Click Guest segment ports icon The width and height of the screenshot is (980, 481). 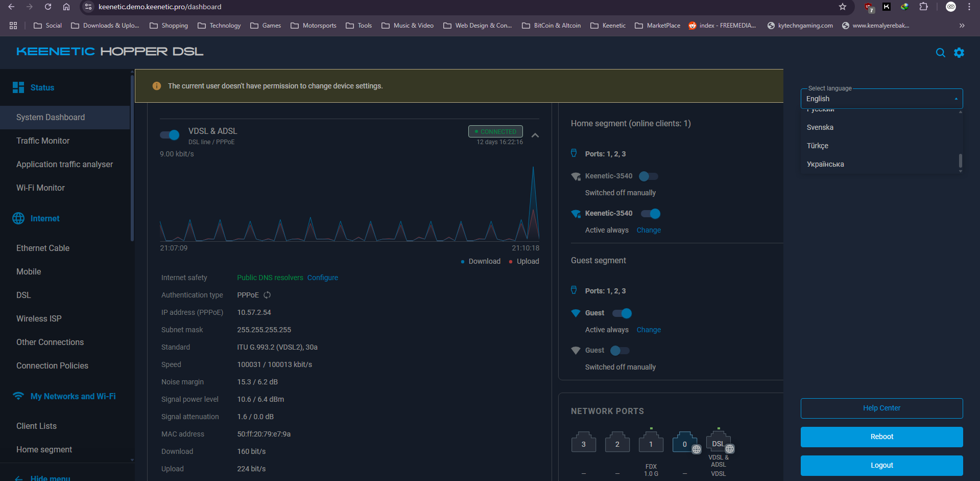tap(574, 290)
